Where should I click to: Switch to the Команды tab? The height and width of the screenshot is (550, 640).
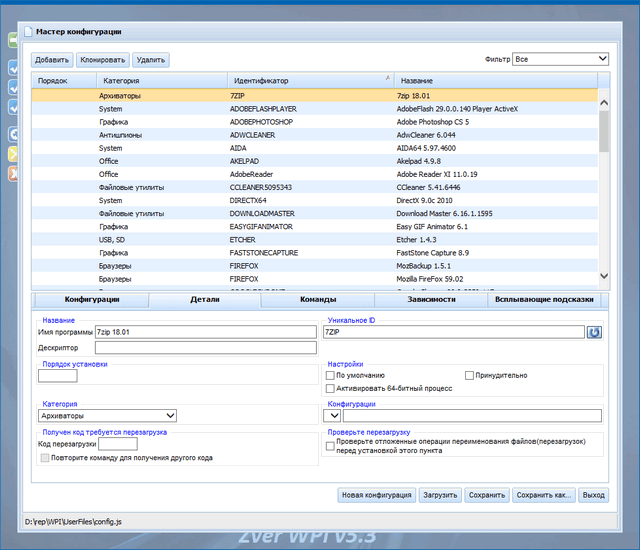click(x=317, y=299)
